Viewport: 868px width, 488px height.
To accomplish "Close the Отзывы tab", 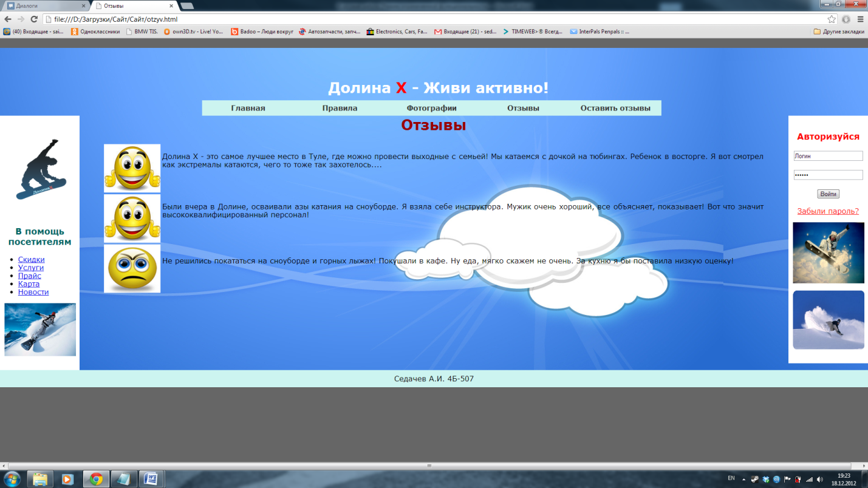I will 171,5.
